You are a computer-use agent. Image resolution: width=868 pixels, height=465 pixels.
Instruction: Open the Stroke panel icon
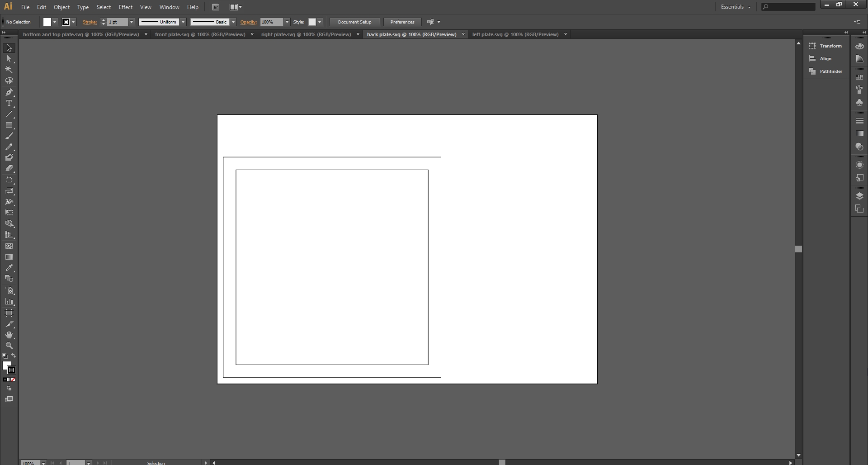point(859,121)
